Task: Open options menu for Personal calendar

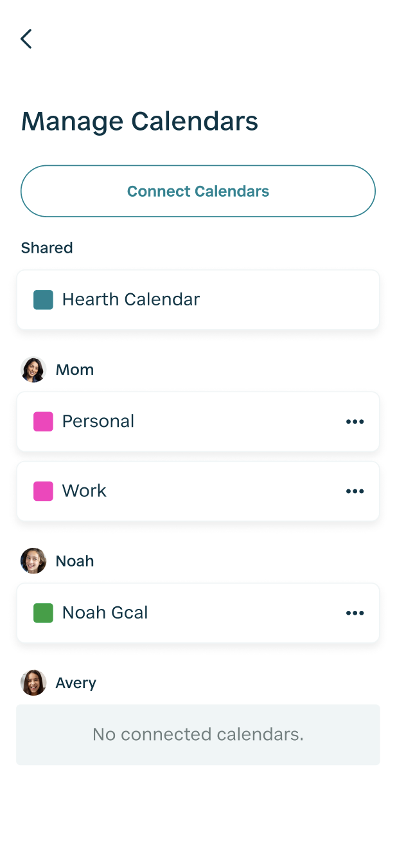Action: coord(355,422)
